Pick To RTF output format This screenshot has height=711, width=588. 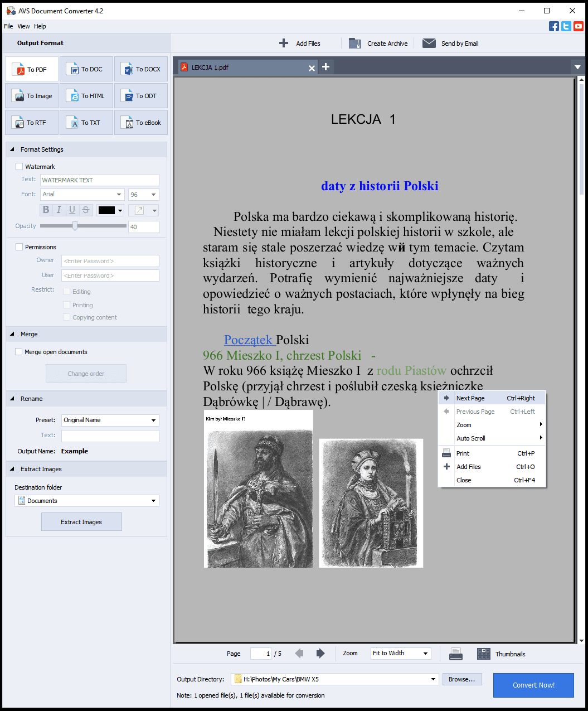(x=32, y=123)
